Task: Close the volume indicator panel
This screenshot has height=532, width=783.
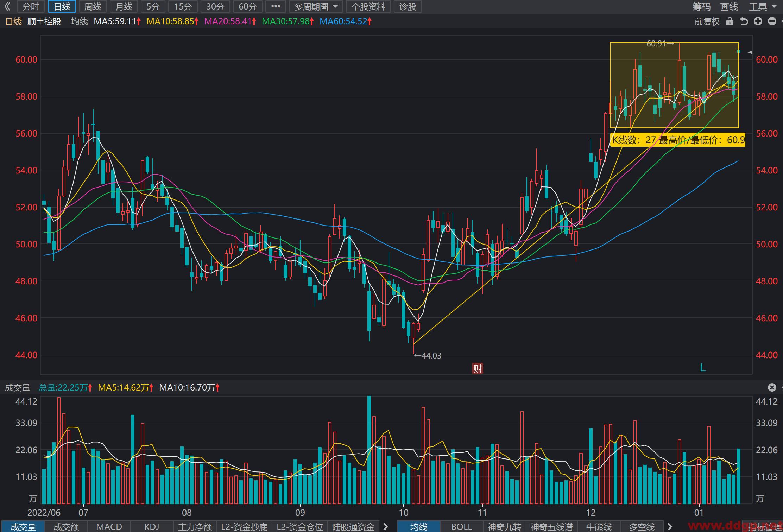Action: click(x=772, y=387)
